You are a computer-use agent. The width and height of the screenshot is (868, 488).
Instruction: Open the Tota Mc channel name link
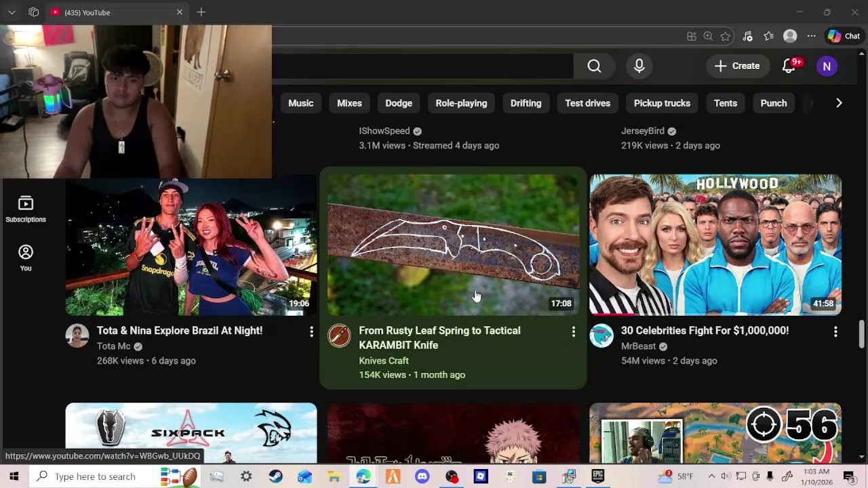click(x=114, y=346)
